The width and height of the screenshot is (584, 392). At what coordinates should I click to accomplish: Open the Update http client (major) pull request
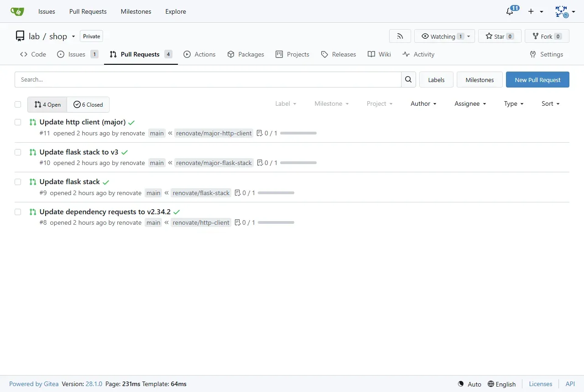pyautogui.click(x=83, y=122)
